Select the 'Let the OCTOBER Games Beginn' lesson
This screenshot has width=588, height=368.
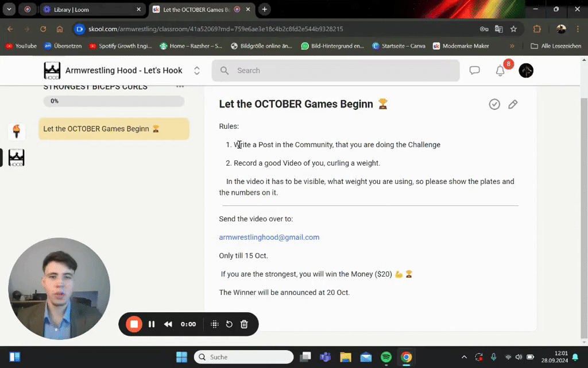click(x=114, y=129)
